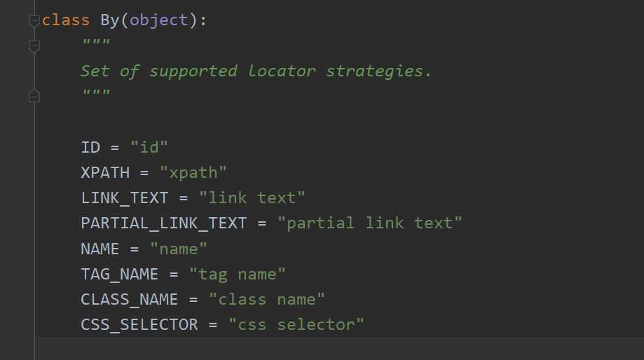This screenshot has height=360, width=644.
Task: Place cursor in 'Set of supported locator strategies' text
Action: pos(256,71)
